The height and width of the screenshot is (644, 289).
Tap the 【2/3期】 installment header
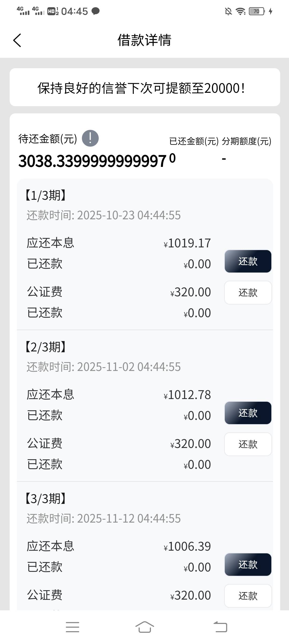(45, 347)
